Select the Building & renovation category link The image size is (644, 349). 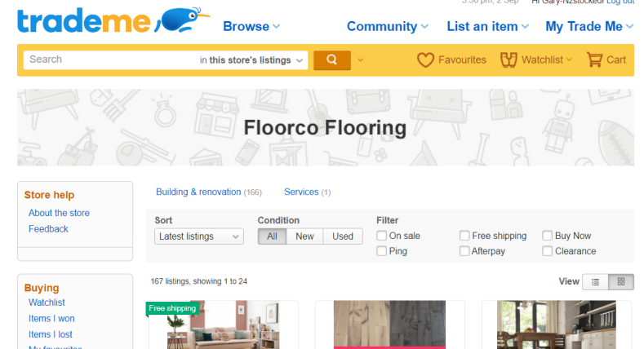pos(198,192)
